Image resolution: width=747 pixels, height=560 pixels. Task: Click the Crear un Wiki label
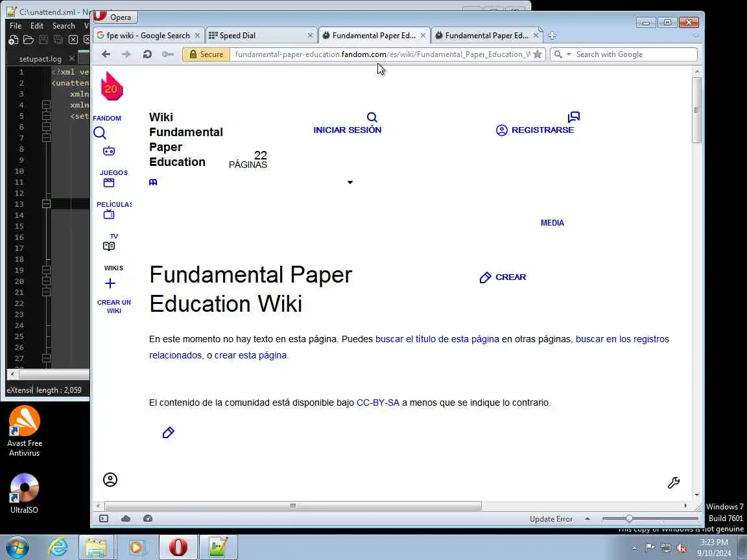[114, 306]
